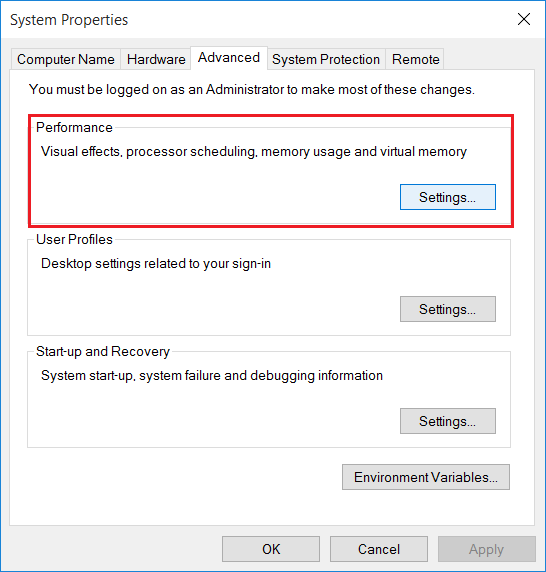
Task: Click the Cancel button
Action: point(379,549)
